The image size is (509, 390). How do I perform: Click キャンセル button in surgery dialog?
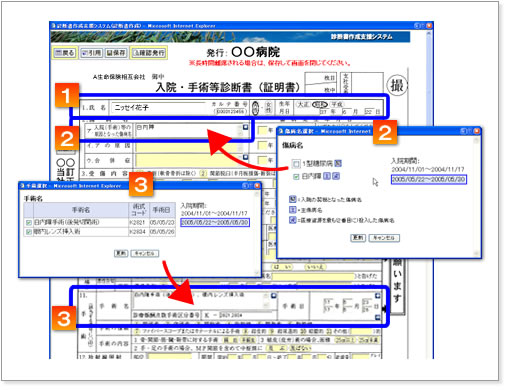145,253
